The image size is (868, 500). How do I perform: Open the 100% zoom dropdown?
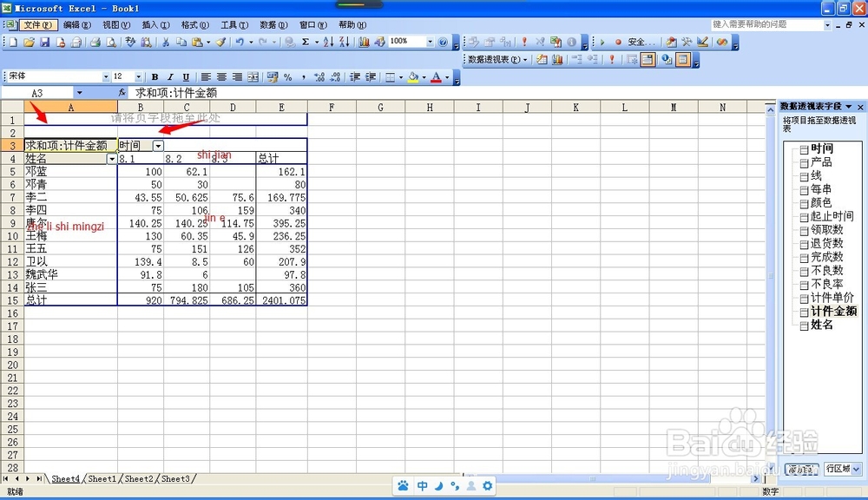(431, 42)
